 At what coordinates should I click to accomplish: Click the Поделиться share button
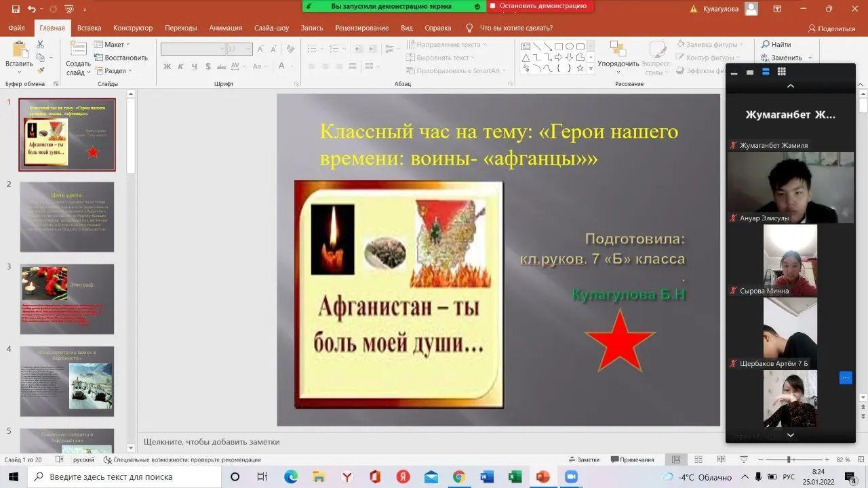click(831, 28)
